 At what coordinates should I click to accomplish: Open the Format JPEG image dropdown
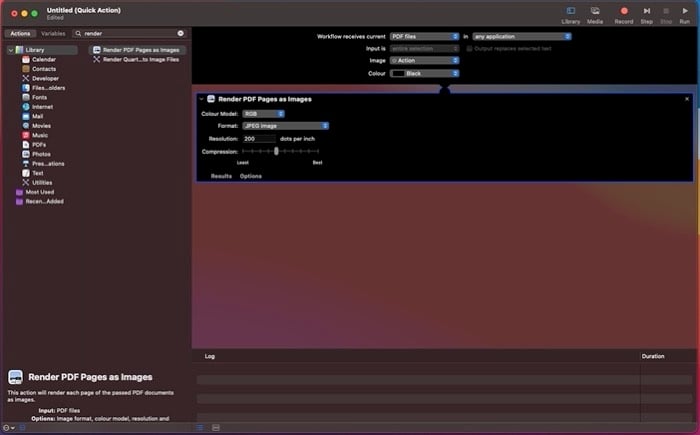(x=286, y=126)
